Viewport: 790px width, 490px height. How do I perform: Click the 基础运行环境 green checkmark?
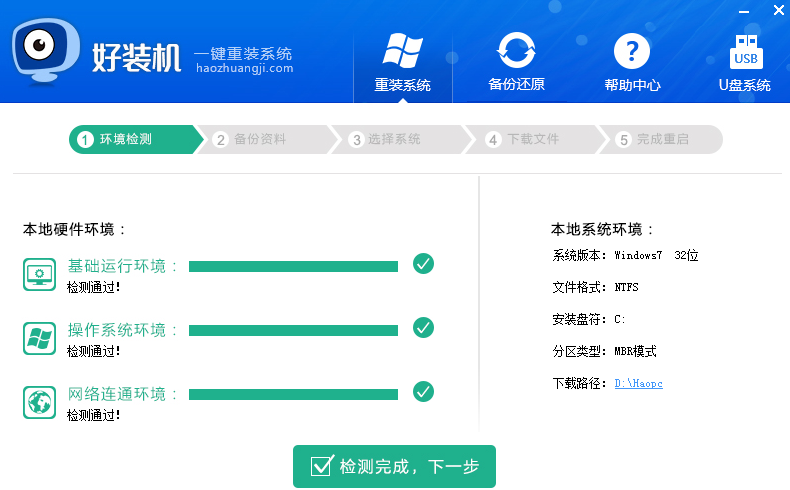coord(423,264)
